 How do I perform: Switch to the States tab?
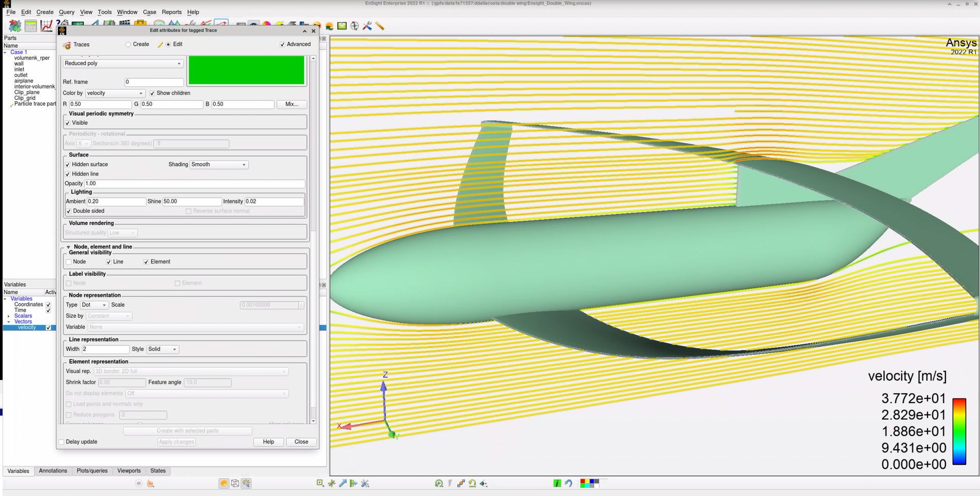pos(158,471)
